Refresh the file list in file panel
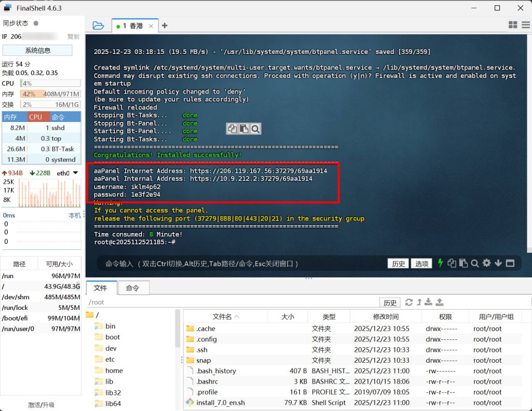This screenshot has height=411, width=532. 409,302
